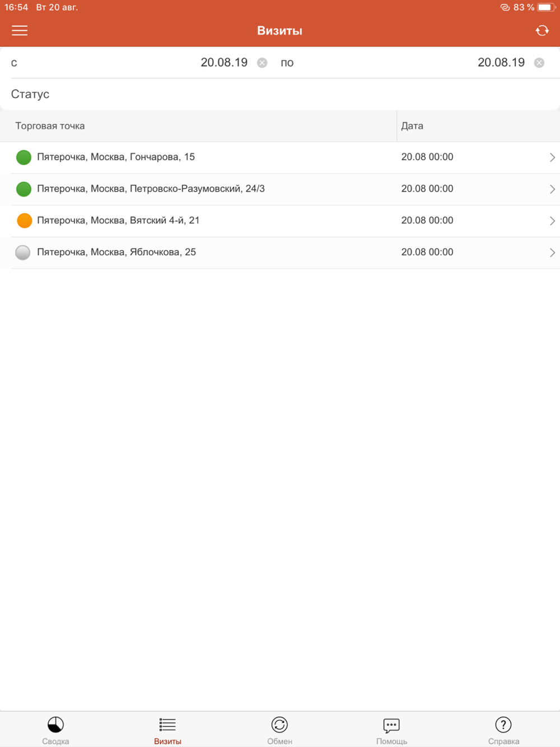Select date 20.08 00:00 in Яблочкова row
This screenshot has width=560, height=747.
pyautogui.click(x=427, y=252)
